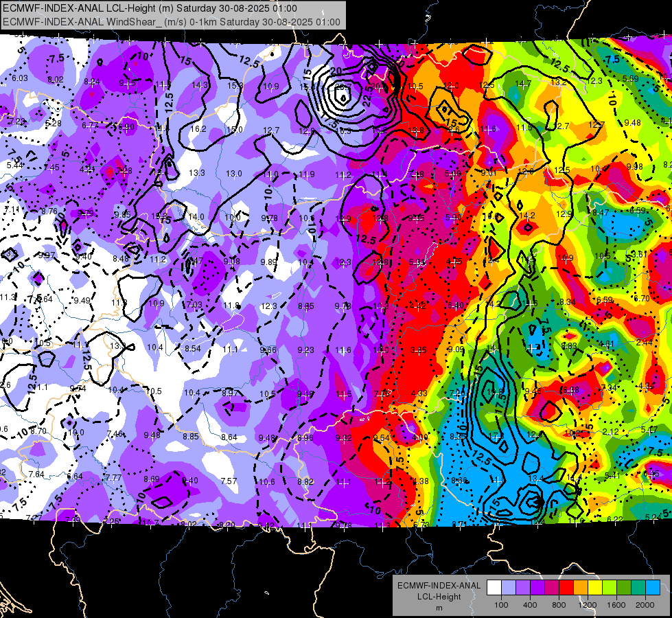Click the '9.97' wind shear value
This screenshot has height=618, width=672.
click(47, 255)
